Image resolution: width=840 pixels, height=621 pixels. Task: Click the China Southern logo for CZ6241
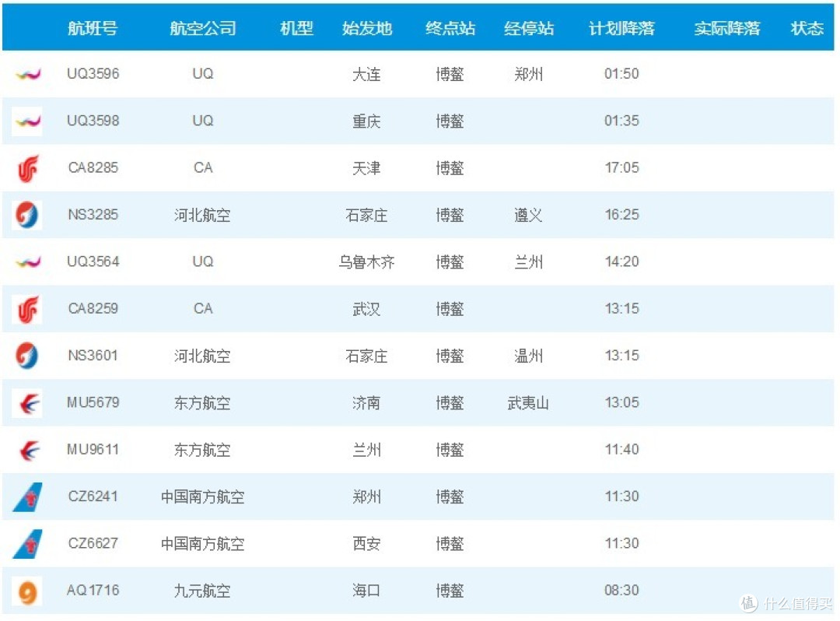coord(27,497)
